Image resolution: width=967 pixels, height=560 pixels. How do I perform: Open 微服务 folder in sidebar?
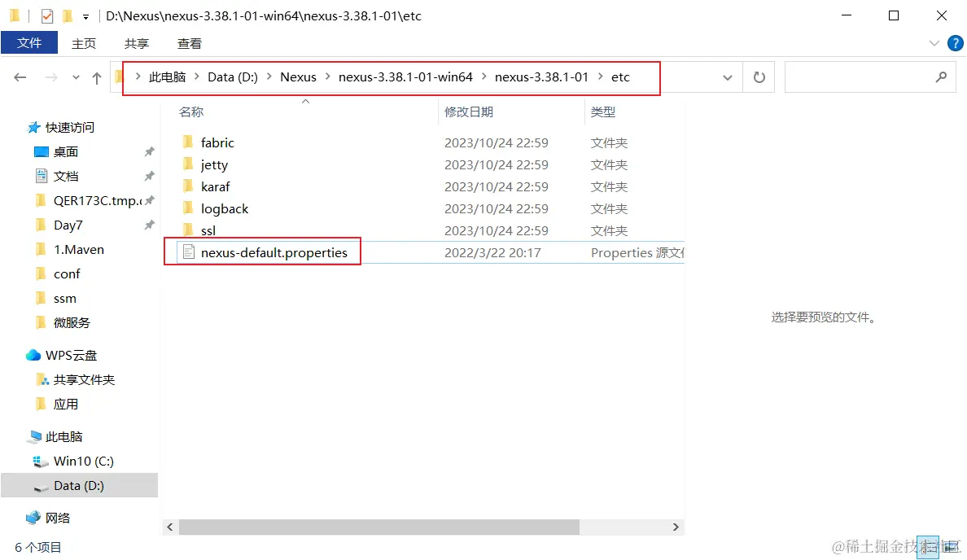coord(72,322)
